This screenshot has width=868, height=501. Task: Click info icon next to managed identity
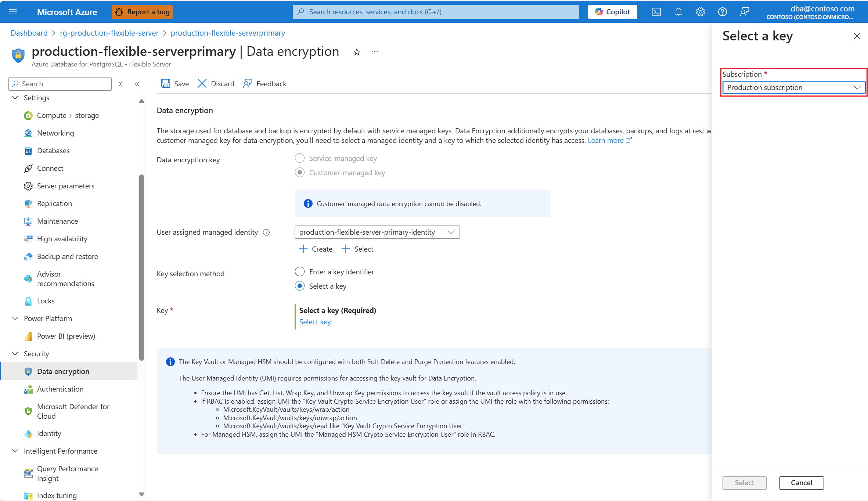pos(267,232)
